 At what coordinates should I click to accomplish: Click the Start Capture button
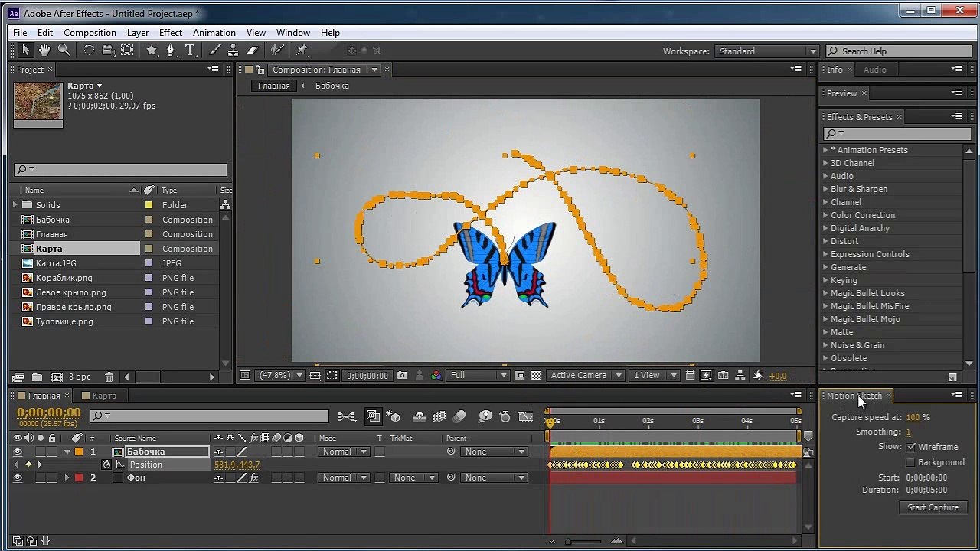coord(933,507)
